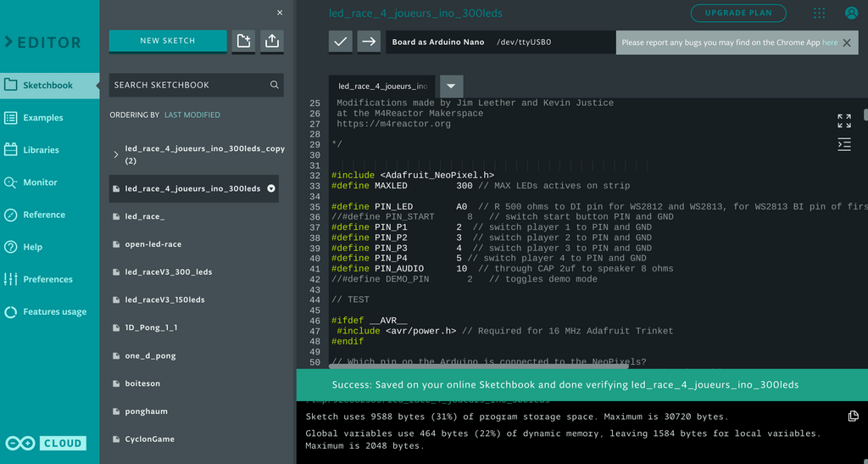Change ordering by Last Modified
The width and height of the screenshot is (868, 464).
(x=192, y=115)
